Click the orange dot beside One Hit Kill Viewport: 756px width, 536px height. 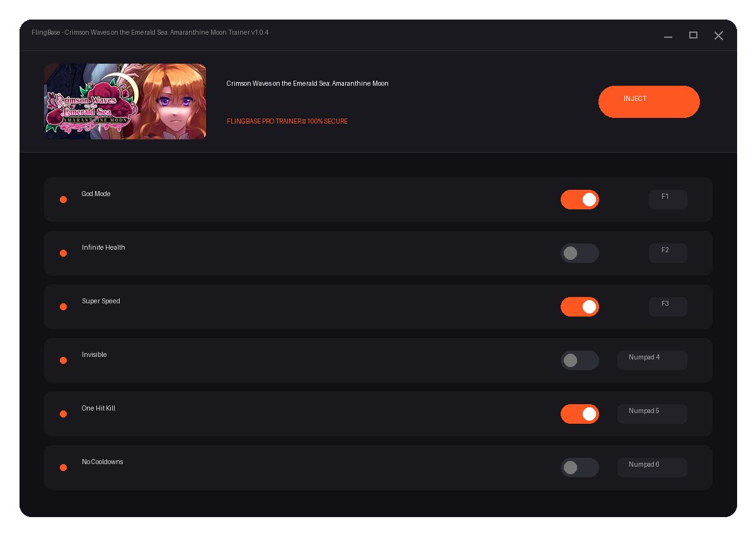(x=63, y=414)
